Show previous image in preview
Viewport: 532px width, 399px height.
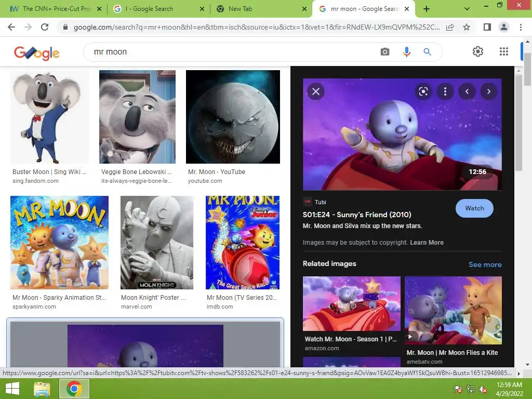click(x=467, y=91)
